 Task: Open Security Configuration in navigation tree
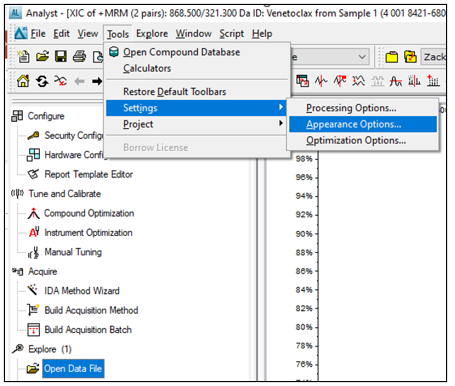point(74,135)
